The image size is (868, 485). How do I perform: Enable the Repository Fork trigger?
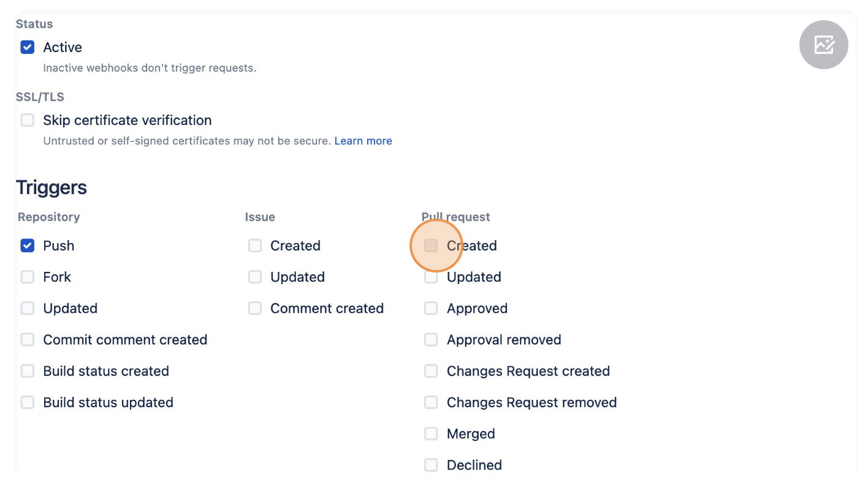(x=28, y=277)
